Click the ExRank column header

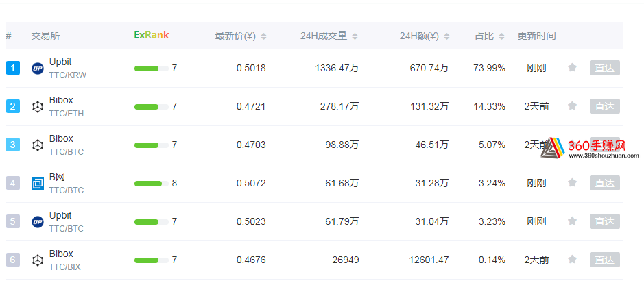tap(151, 36)
